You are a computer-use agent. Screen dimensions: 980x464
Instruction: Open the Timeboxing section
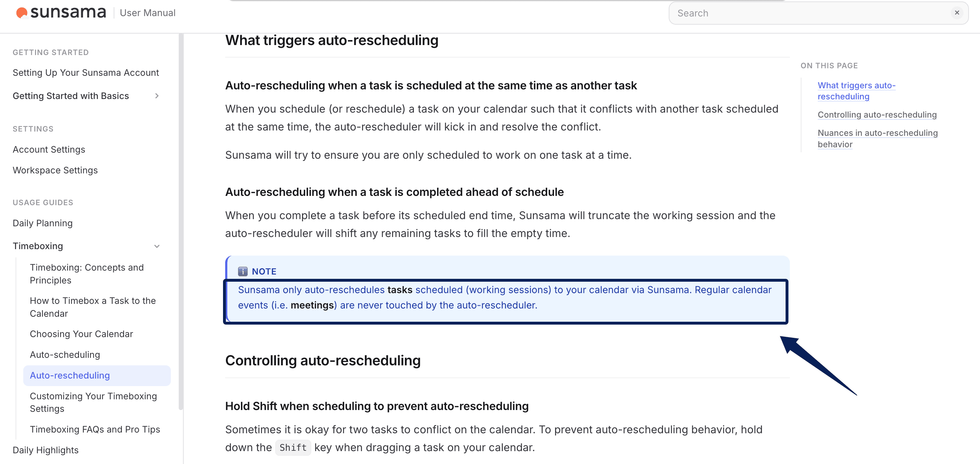click(x=38, y=246)
